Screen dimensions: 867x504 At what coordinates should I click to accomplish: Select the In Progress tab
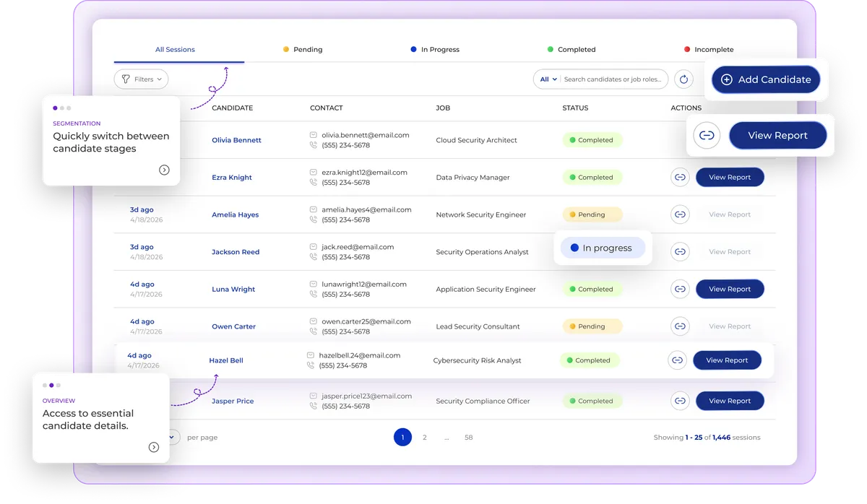click(435, 50)
